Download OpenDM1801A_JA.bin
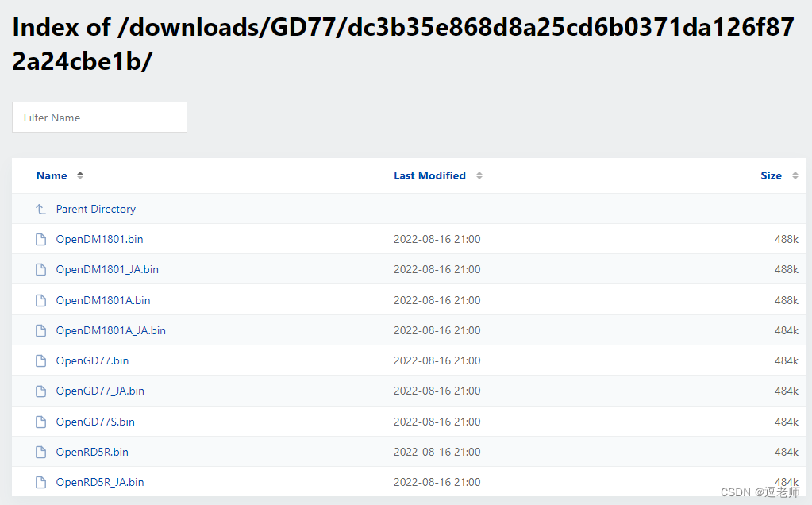Viewport: 812px width, 505px height. click(x=111, y=330)
